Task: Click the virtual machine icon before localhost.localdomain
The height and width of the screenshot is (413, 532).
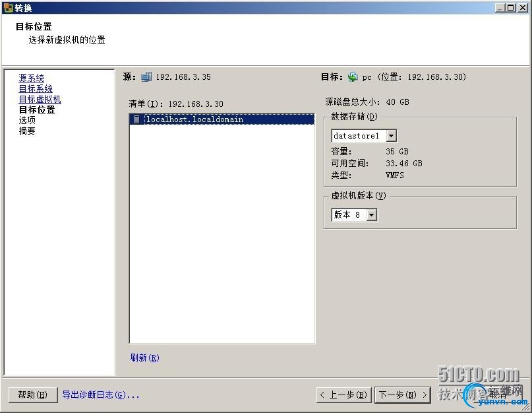Action: pos(136,119)
